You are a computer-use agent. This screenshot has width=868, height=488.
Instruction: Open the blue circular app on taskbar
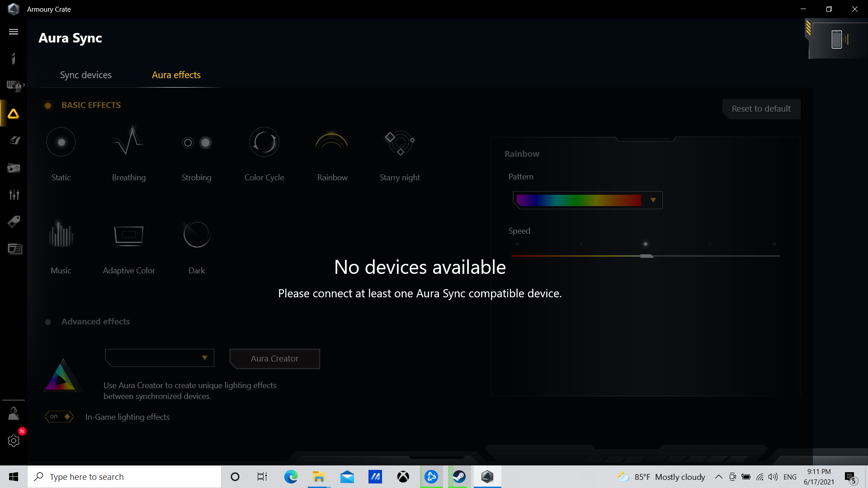[x=431, y=477]
